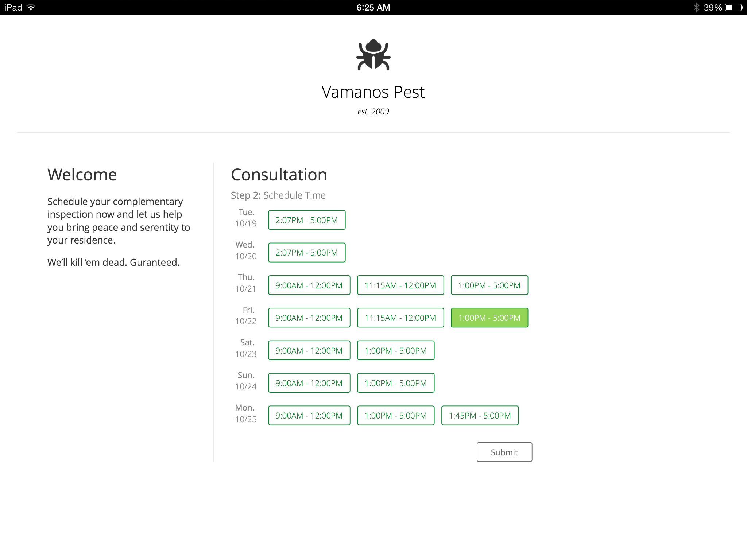Choose Friday 9:00AM - 12:00PM slot
Screen dimensions: 747x560
309,318
